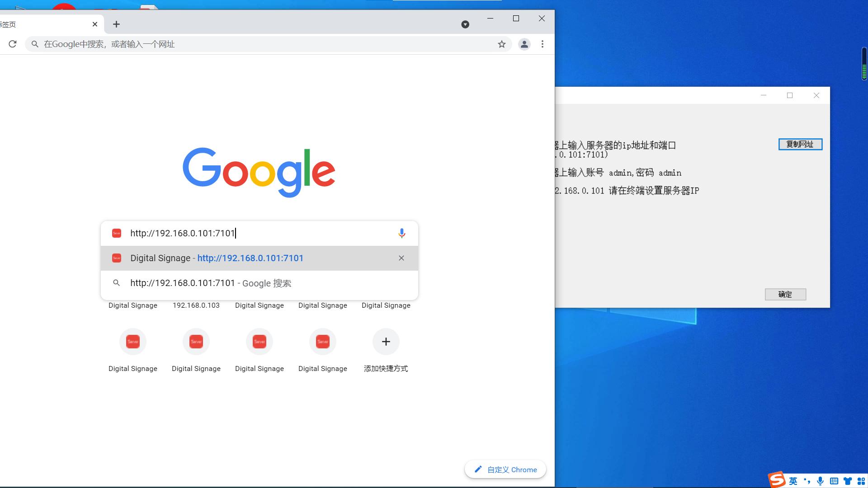Image resolution: width=868 pixels, height=488 pixels.
Task: Open 自定义 Chrome customization
Action: (x=505, y=469)
